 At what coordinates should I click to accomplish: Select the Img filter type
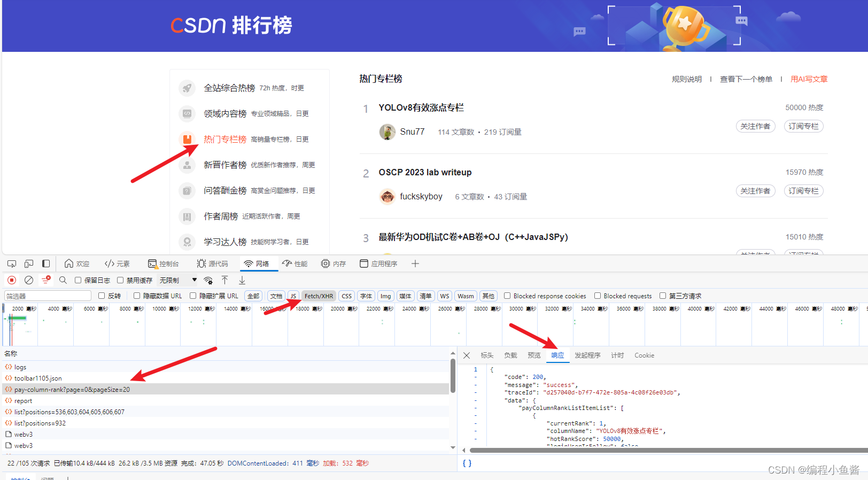point(386,296)
